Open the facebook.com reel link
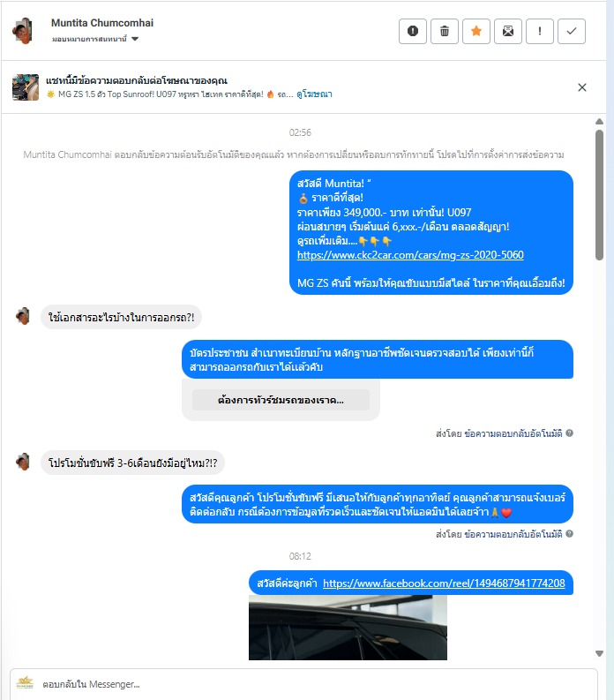Screen dimensions: 614x700 (444, 583)
